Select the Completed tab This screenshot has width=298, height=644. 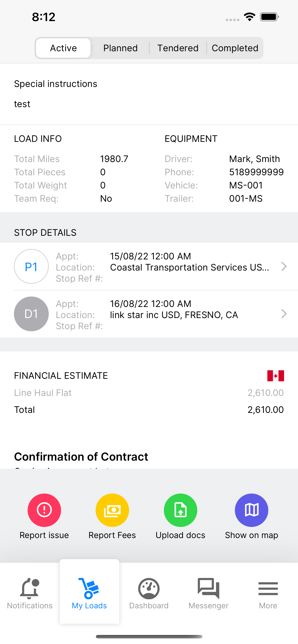[235, 48]
